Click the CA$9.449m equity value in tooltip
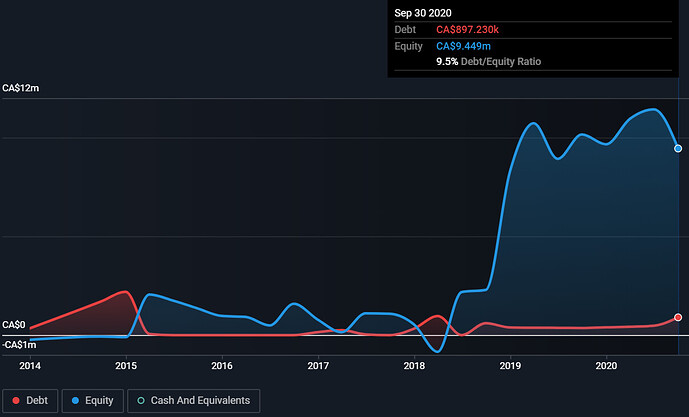The width and height of the screenshot is (689, 417). [465, 46]
